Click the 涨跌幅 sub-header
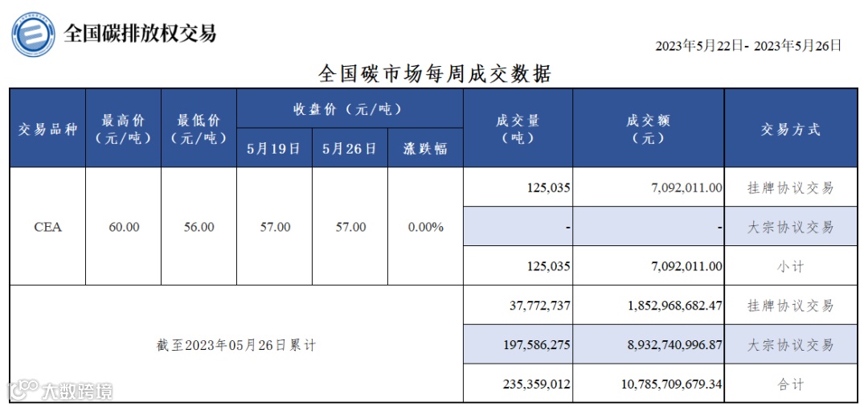The image size is (868, 407). 425,149
